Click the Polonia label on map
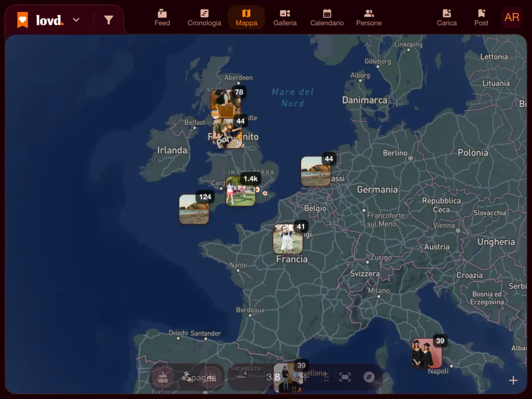The width and height of the screenshot is (532, 399). (473, 153)
